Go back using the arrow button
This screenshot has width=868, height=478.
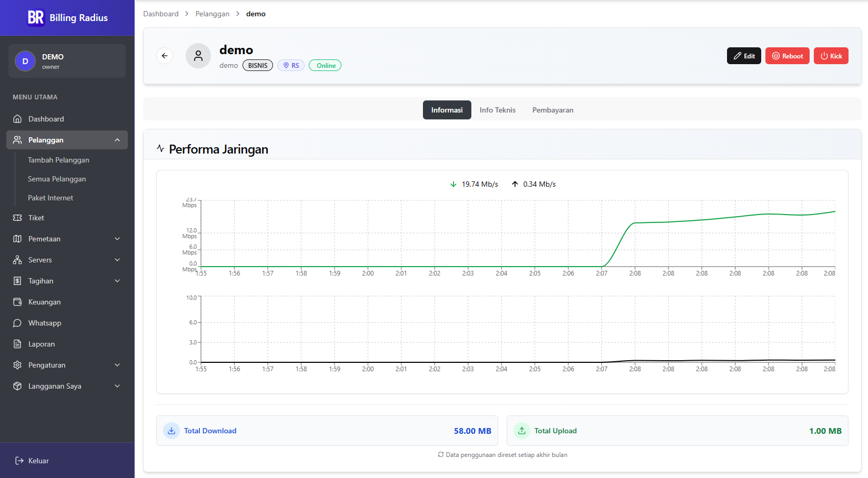tap(165, 56)
